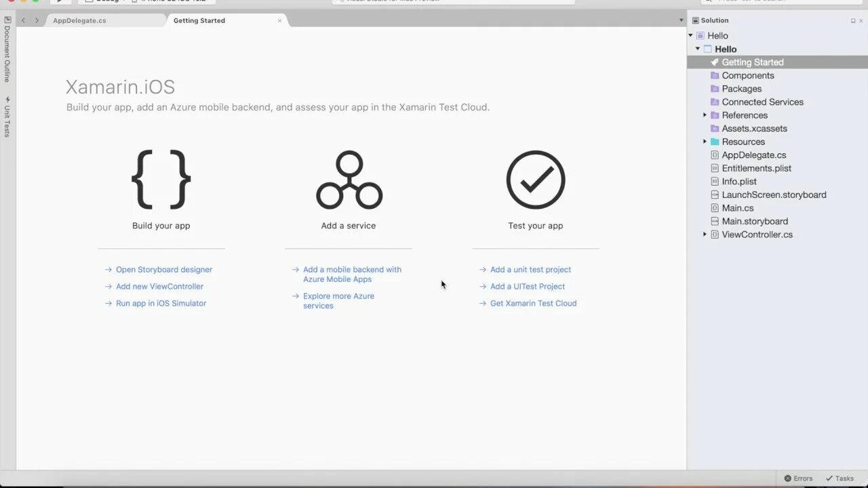Expand the ViewController.cs node

[x=705, y=235]
